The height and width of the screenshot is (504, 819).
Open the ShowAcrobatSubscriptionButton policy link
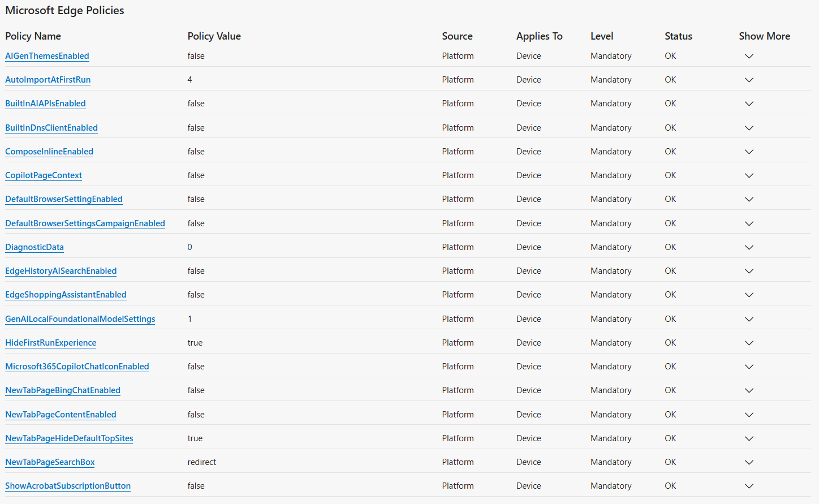(67, 486)
